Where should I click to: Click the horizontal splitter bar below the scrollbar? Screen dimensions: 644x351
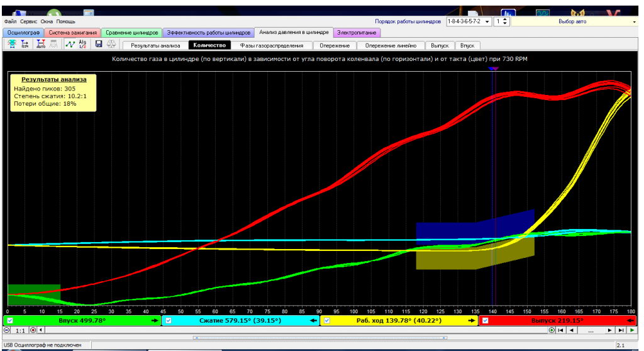[x=320, y=338]
